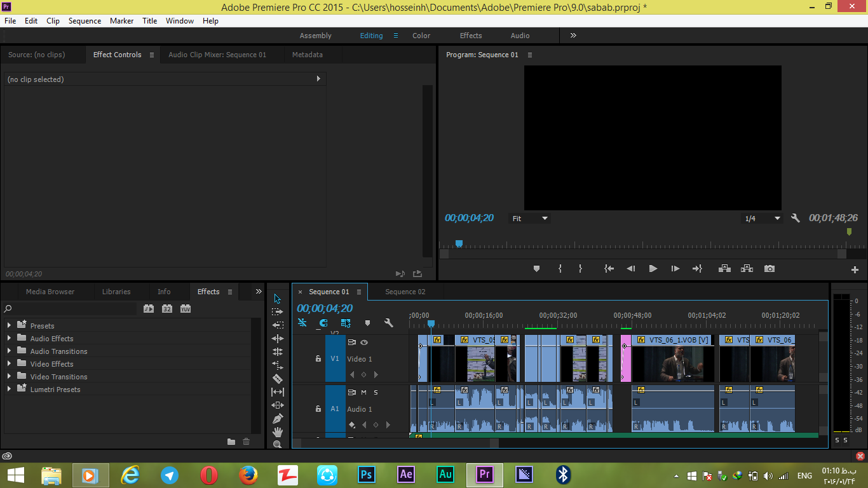
Task: Open timeline display settings wrench
Action: point(389,323)
